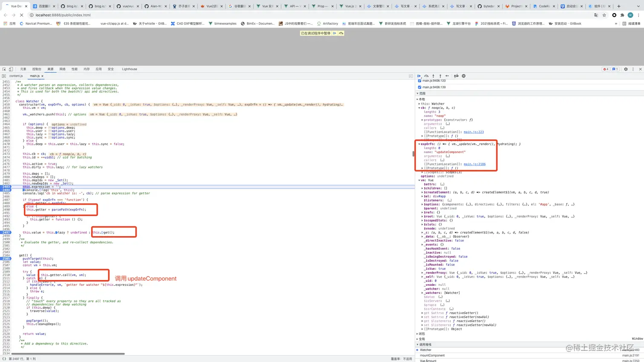Open the 性能 Performance panel
The height and width of the screenshot is (362, 644).
point(75,69)
